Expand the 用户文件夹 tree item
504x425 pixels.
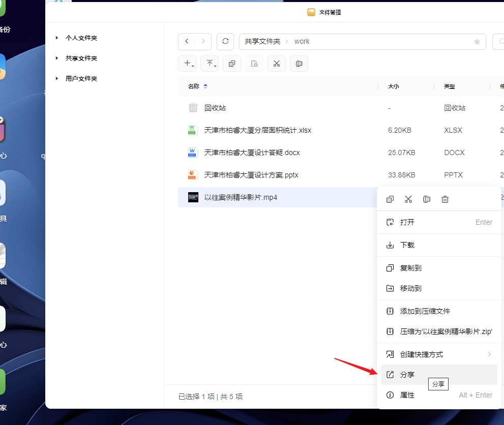pos(57,78)
